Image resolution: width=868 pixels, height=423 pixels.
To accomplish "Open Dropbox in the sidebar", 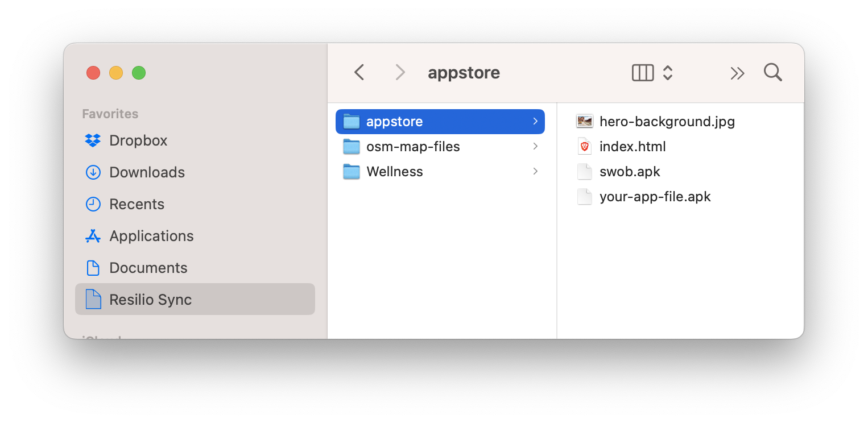I will [138, 140].
